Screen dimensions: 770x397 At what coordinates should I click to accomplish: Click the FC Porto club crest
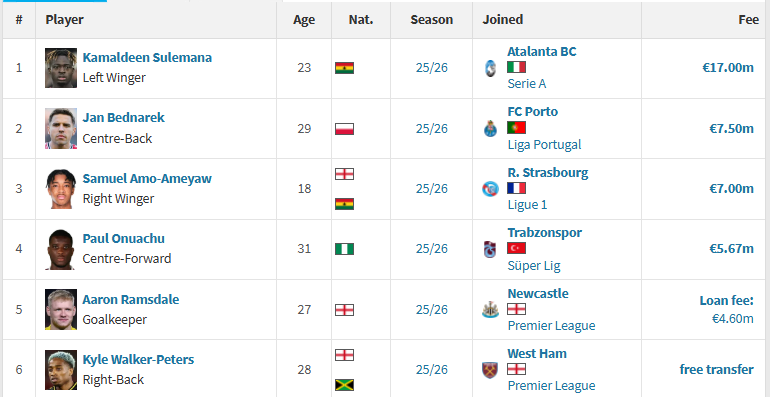(x=490, y=129)
